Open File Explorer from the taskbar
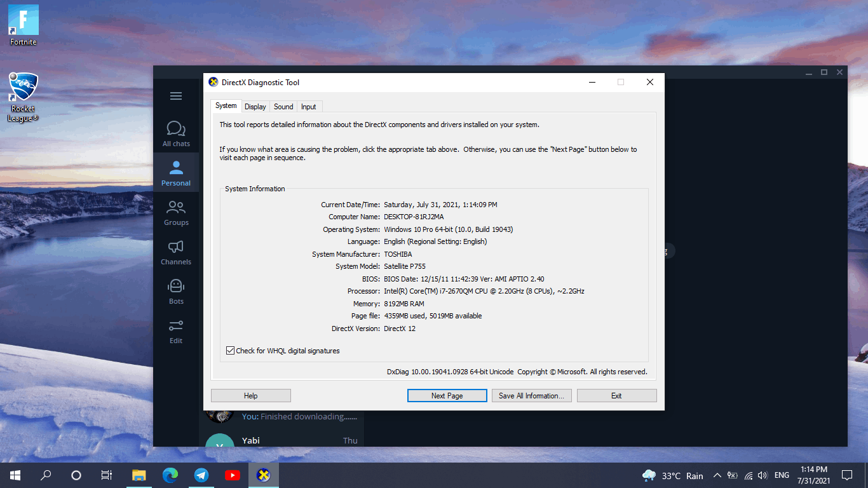 pos(139,475)
